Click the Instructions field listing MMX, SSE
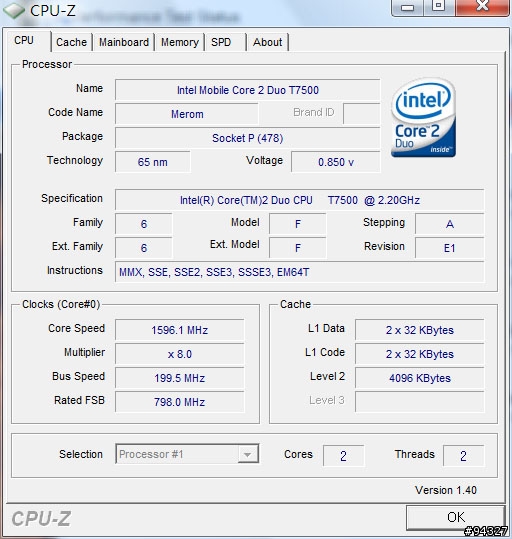 click(299, 272)
